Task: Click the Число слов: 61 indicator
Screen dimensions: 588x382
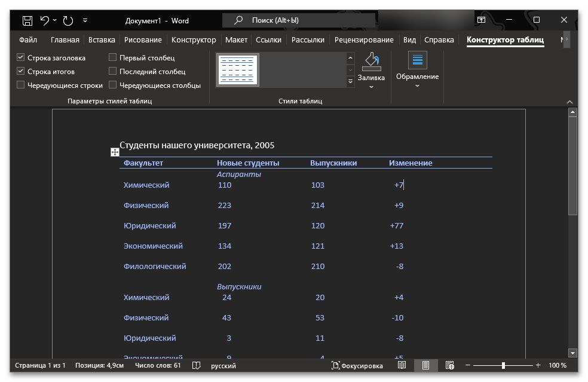Action: (158, 365)
